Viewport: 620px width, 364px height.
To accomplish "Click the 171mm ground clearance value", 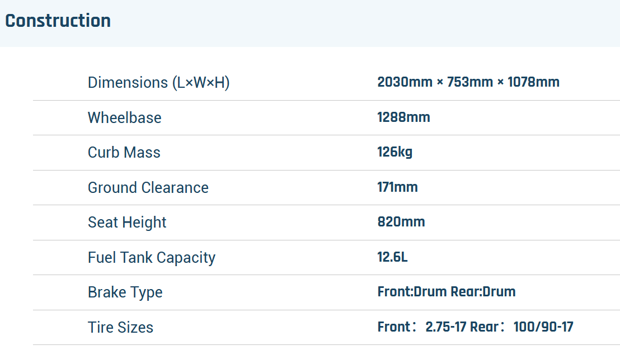I will click(x=397, y=187).
